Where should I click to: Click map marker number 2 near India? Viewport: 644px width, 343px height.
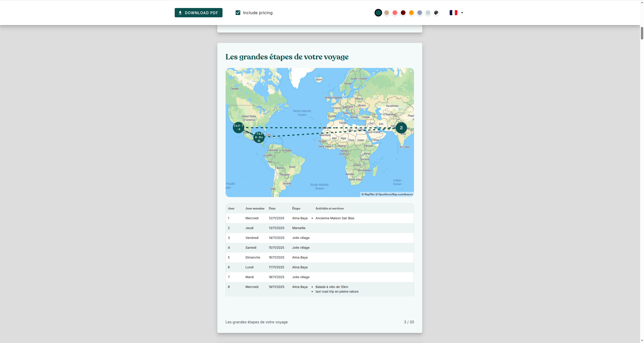coord(401,128)
